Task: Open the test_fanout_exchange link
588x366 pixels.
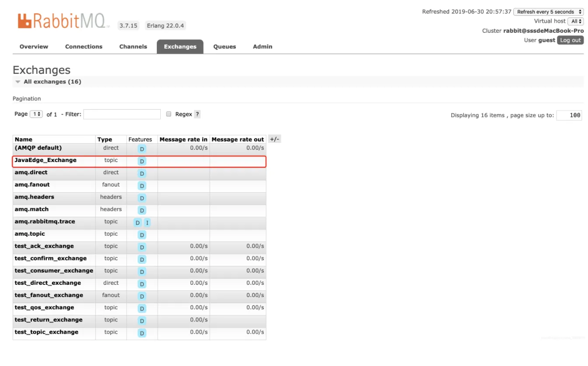Action: coord(49,295)
